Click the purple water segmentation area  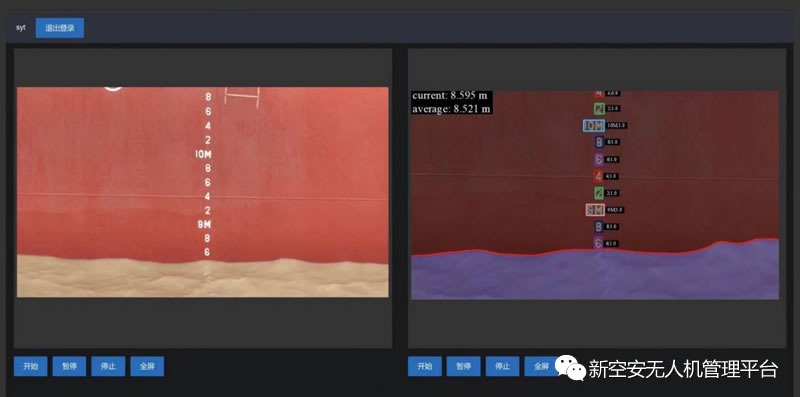coord(595,276)
